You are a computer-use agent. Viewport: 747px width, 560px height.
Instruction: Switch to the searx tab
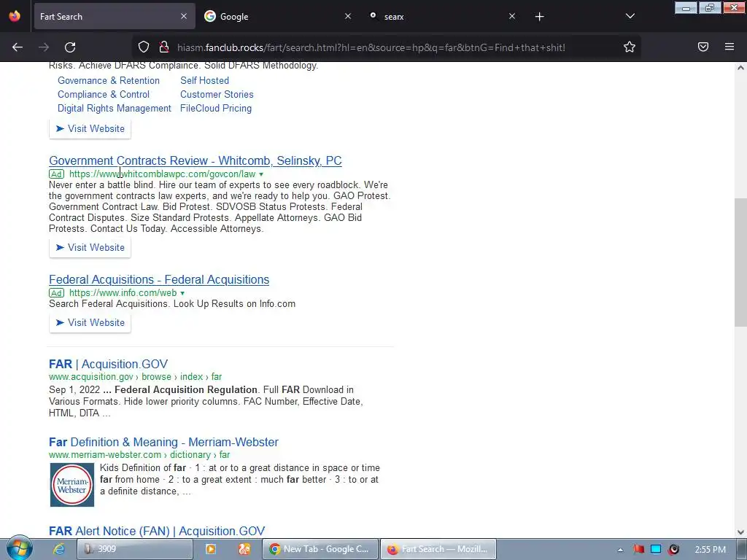pyautogui.click(x=443, y=16)
